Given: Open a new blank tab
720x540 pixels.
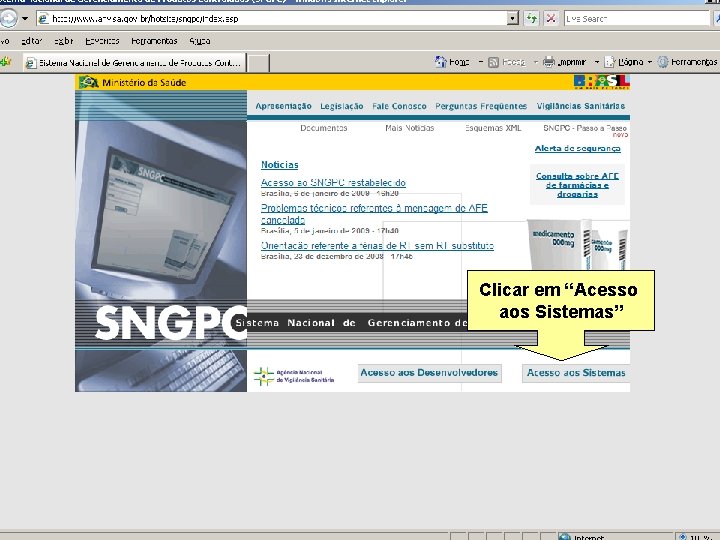Looking at the screenshot, I should coord(259,63).
